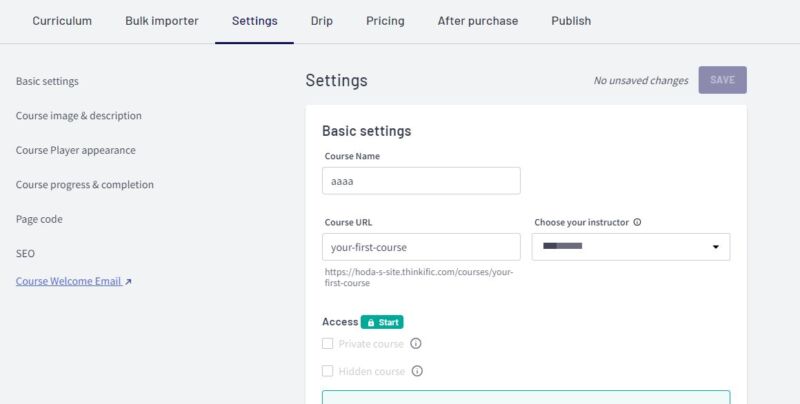Go to the Drip tab

pos(321,21)
